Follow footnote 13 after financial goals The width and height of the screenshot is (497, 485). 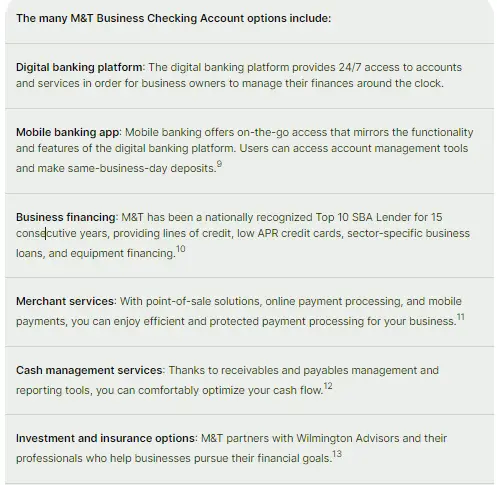click(337, 454)
